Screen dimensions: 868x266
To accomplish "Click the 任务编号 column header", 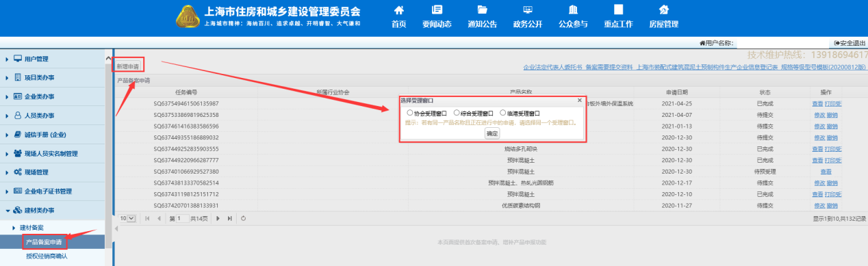I will coord(186,92).
